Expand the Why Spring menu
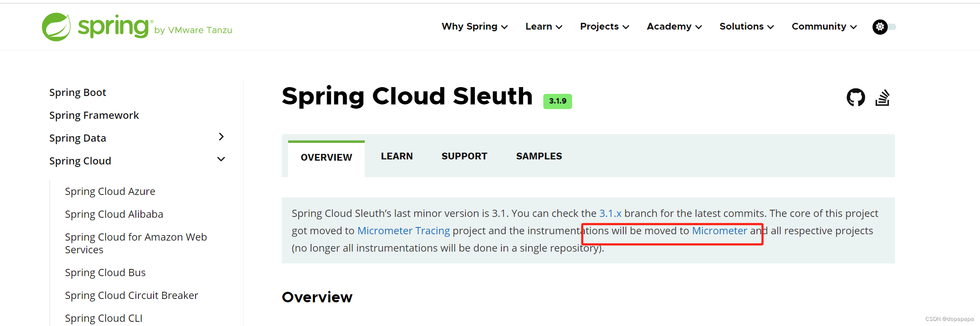Screen dimensions: 980x326 click(474, 27)
